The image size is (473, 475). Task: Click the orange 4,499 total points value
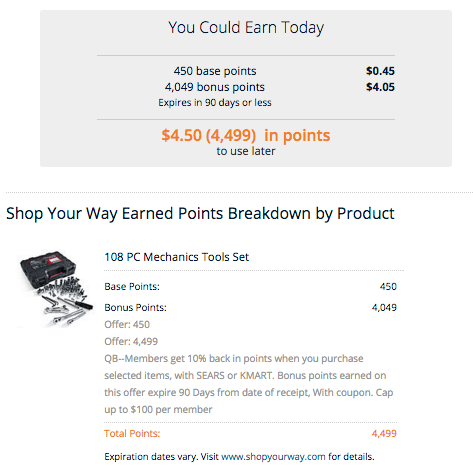tap(384, 433)
